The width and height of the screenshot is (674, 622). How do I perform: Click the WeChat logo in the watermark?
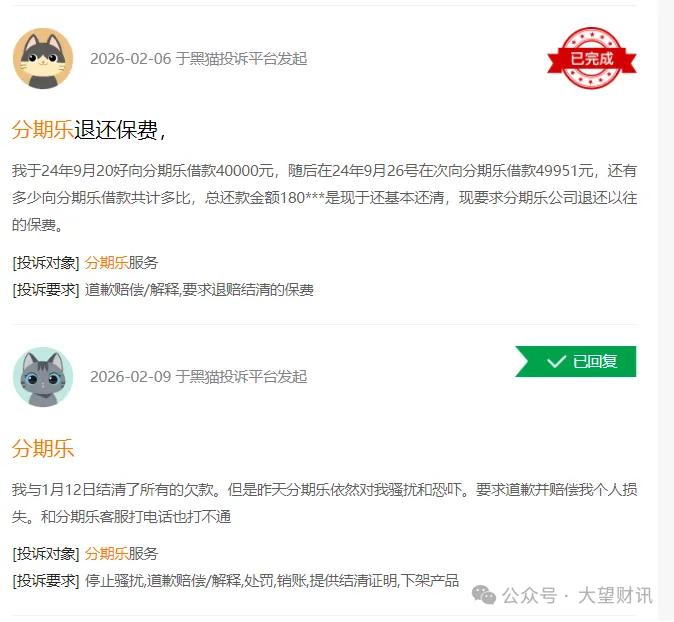pyautogui.click(x=484, y=595)
